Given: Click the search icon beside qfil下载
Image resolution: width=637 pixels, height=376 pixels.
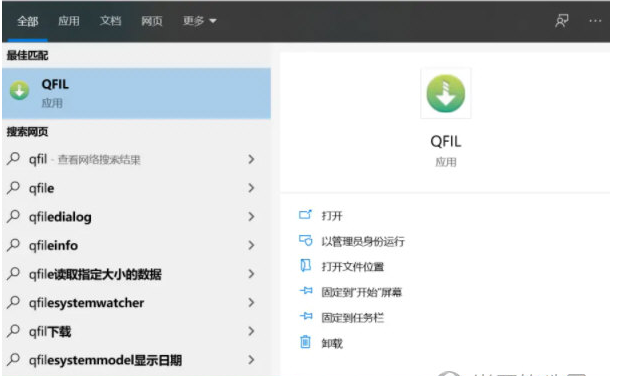Looking at the screenshot, I should pos(13,331).
